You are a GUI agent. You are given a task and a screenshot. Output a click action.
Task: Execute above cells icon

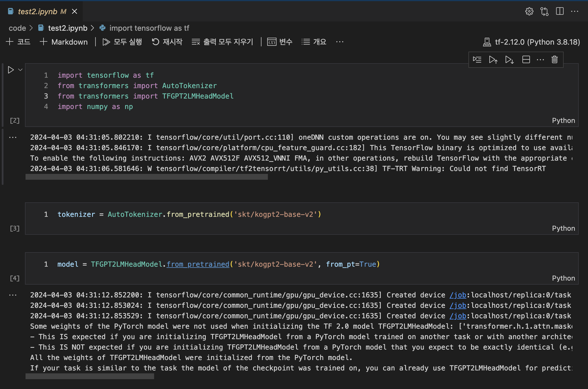point(493,60)
